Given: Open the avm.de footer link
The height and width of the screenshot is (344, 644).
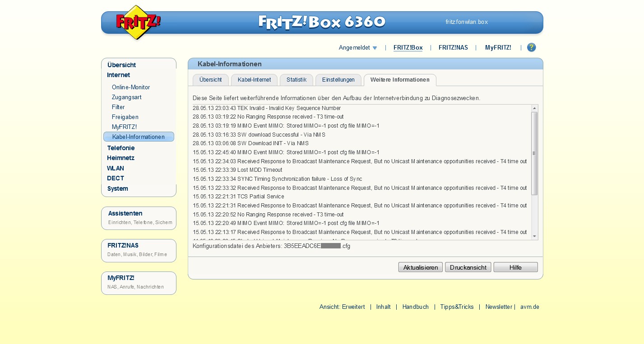Looking at the screenshot, I should [x=530, y=307].
